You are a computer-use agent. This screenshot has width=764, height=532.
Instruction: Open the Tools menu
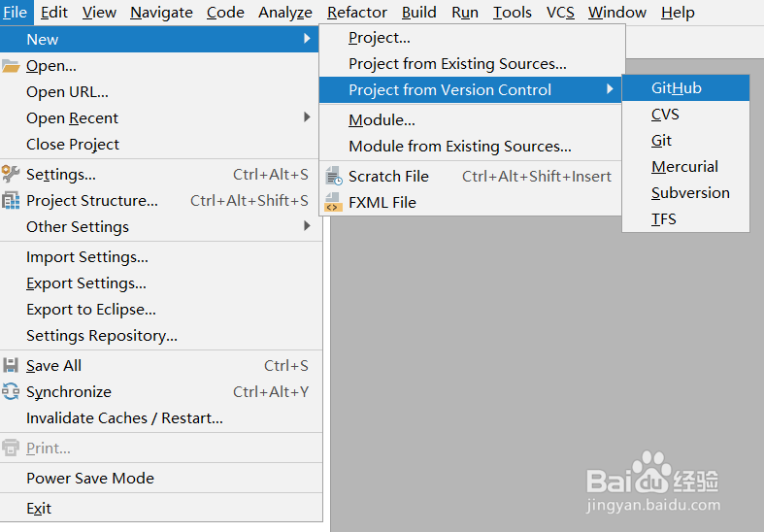pyautogui.click(x=513, y=13)
